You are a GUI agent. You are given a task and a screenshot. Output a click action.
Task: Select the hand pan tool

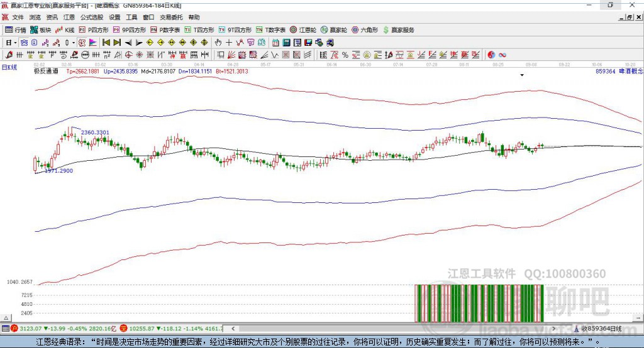pos(218,43)
